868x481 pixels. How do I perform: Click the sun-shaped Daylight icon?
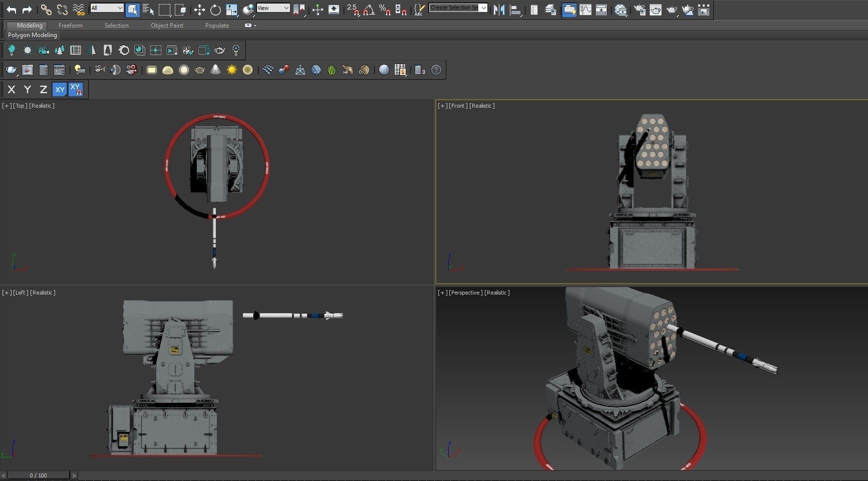click(x=28, y=50)
